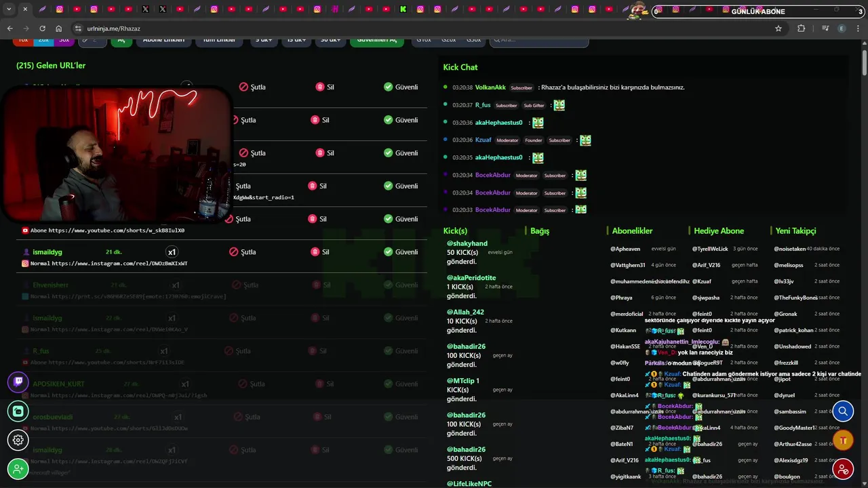Click the streamer webcam overlay
Viewport: 868px width, 488px height.
117,155
